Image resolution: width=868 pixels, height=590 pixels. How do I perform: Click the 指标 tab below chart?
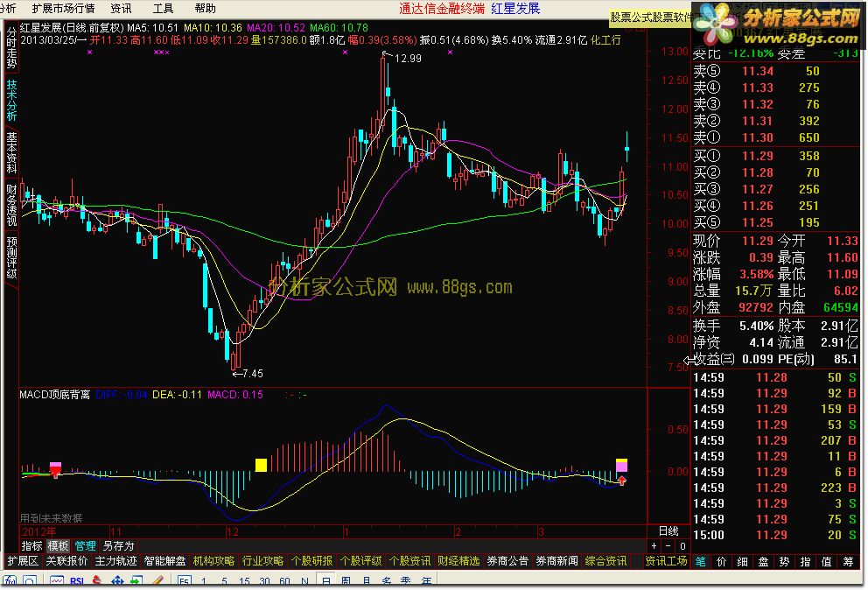coord(31,546)
